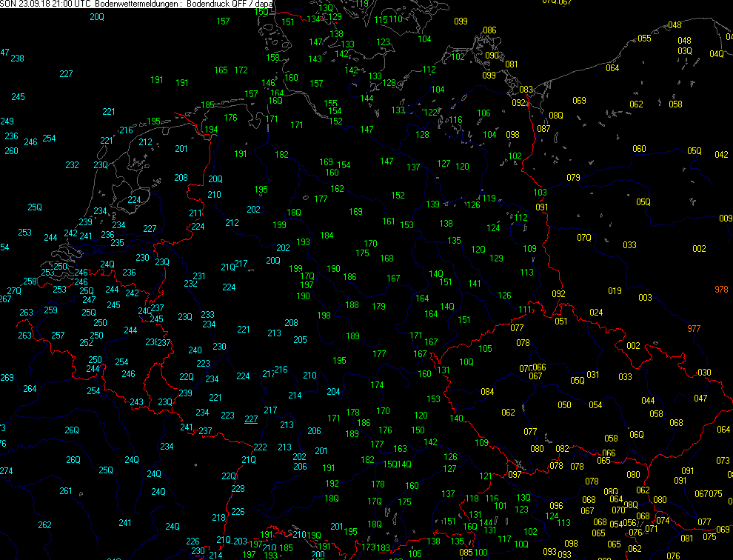
Task: Click the orange 978 pressure reading
Action: (721, 289)
